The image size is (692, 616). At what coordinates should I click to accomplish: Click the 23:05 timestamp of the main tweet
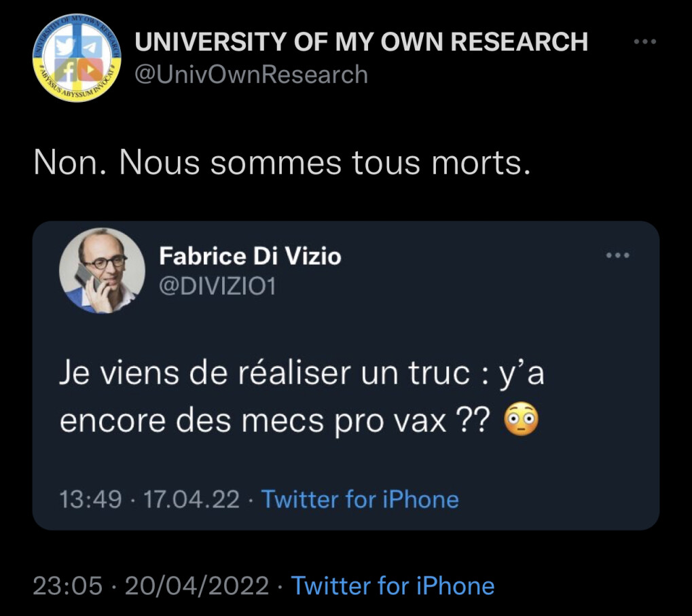point(68,585)
